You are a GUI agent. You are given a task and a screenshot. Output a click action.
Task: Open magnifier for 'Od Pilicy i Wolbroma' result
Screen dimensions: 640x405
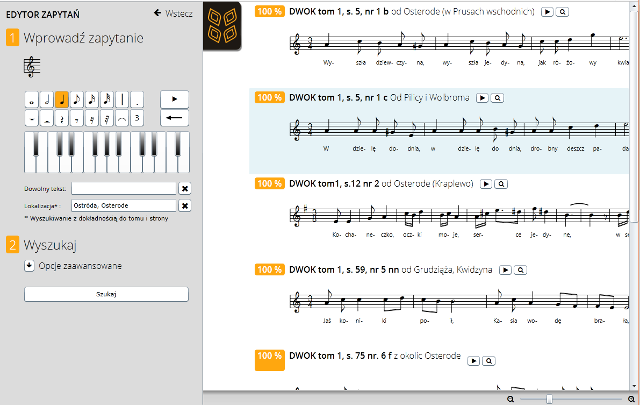coord(497,97)
